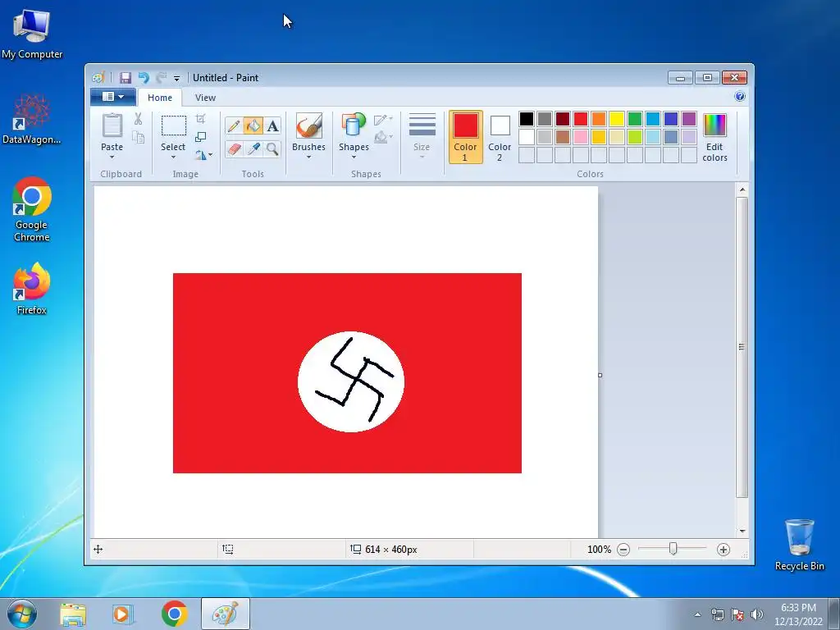Switch to the View ribbon tab
The width and height of the screenshot is (840, 630).
coord(205,98)
